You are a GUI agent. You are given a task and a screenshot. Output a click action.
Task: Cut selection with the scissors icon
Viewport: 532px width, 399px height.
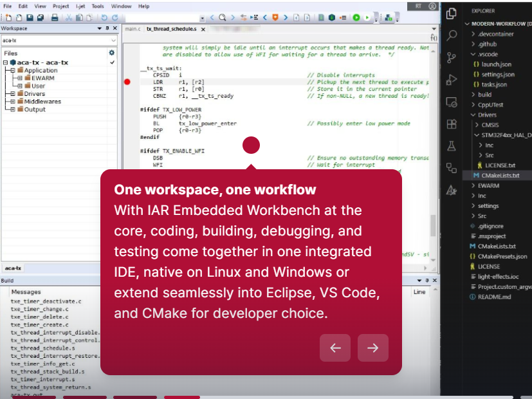(69, 17)
